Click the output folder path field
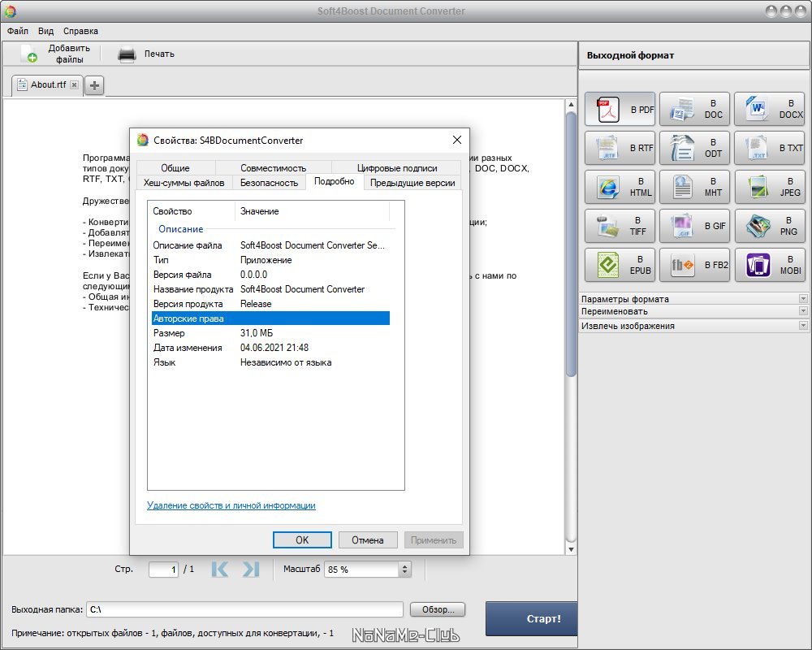Screen dimensions: 812x650 click(244, 609)
